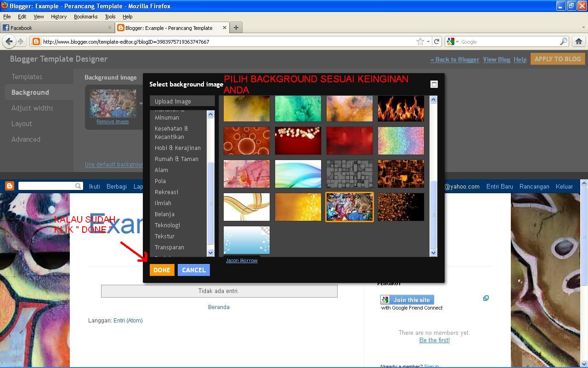
Task: Choose the graffiti art background thumbnail
Action: click(350, 207)
